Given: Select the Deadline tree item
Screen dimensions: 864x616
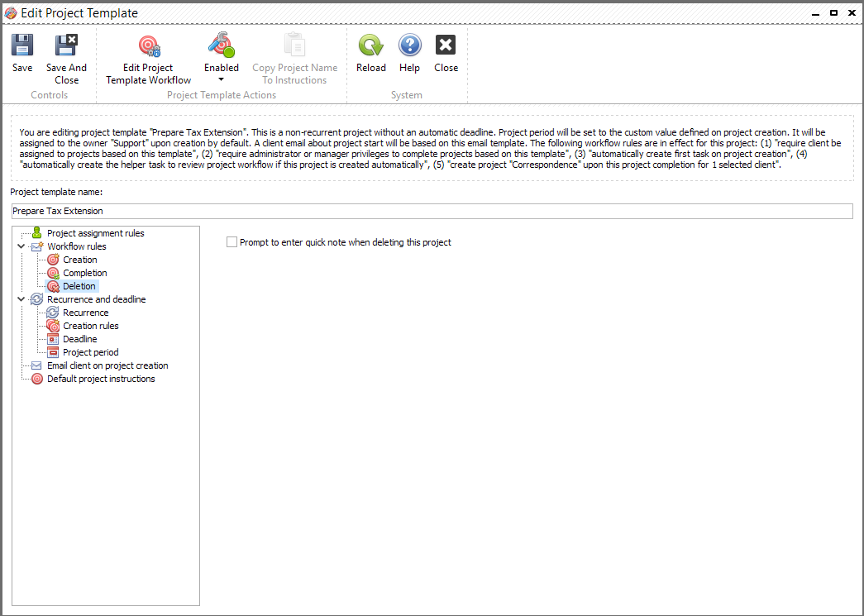Looking at the screenshot, I should pyautogui.click(x=80, y=339).
